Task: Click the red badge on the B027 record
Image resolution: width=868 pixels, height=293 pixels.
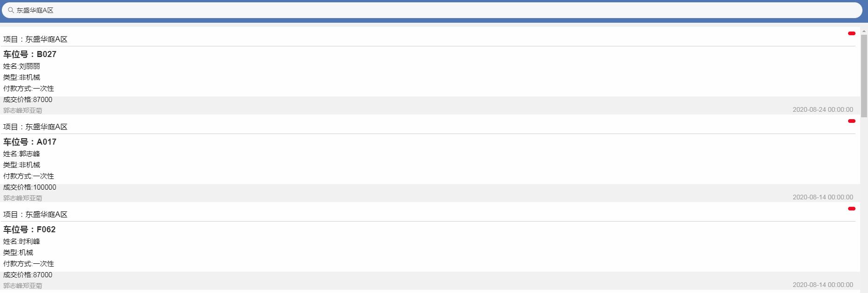Action: [851, 33]
